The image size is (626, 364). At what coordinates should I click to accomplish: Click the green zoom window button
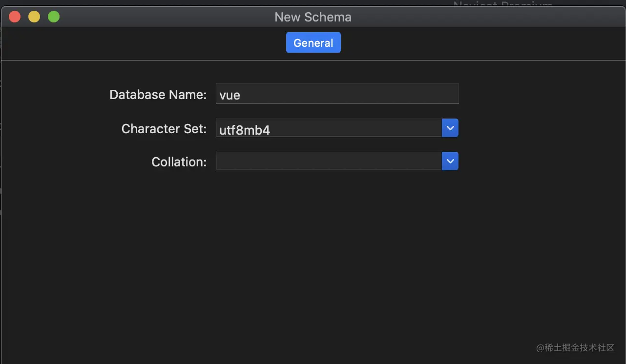pos(54,17)
